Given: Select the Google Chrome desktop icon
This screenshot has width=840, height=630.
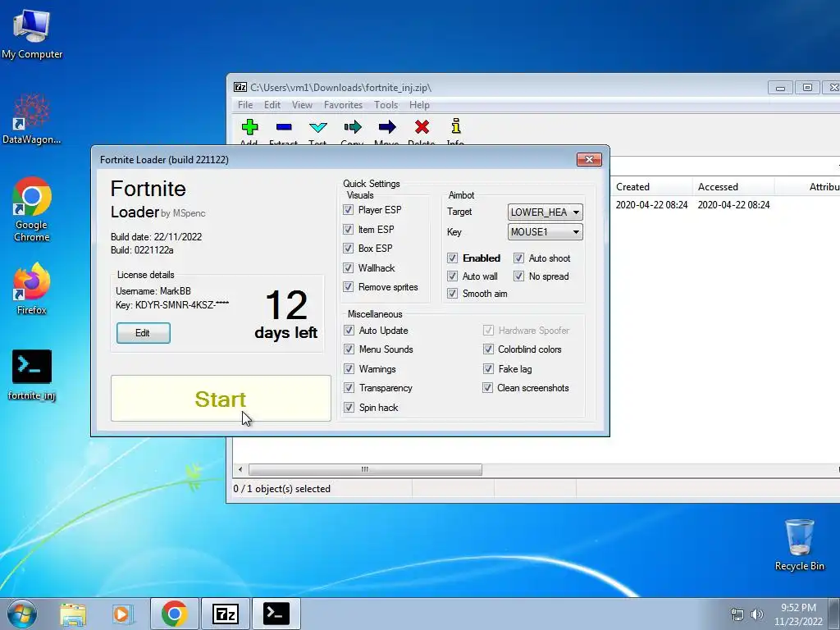Looking at the screenshot, I should pyautogui.click(x=32, y=209).
